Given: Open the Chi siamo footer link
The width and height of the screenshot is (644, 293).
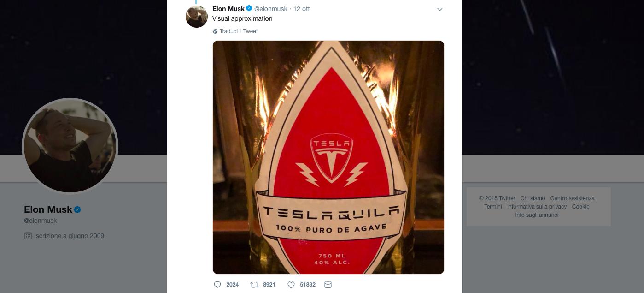Looking at the screenshot, I should pyautogui.click(x=533, y=198).
